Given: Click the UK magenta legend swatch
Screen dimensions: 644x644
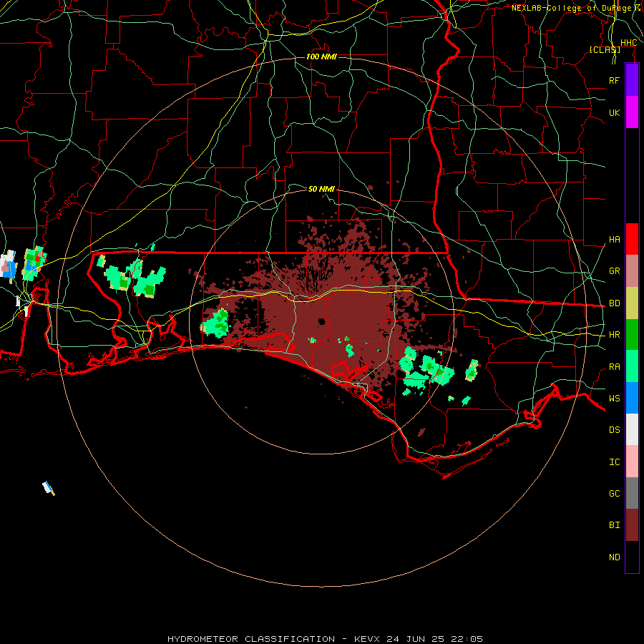Looking at the screenshot, I should (x=632, y=112).
